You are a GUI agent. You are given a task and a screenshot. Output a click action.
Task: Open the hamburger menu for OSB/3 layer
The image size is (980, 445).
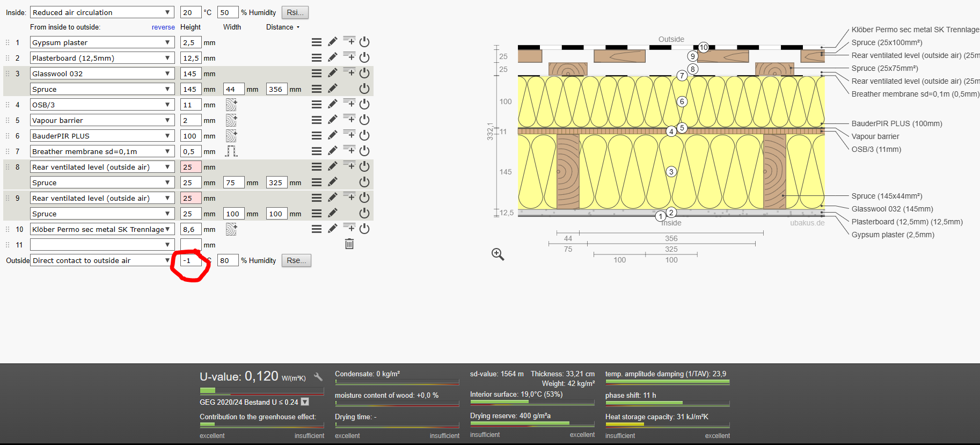(x=317, y=105)
